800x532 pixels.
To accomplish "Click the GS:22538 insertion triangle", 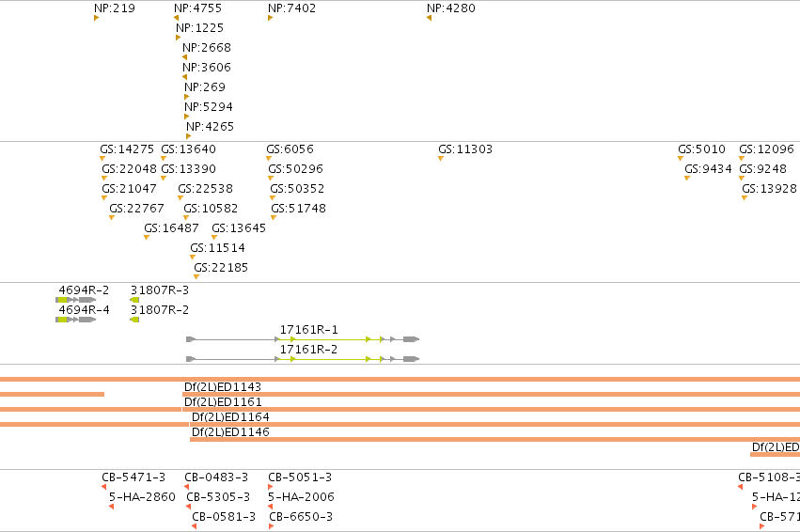I will click(x=180, y=198).
